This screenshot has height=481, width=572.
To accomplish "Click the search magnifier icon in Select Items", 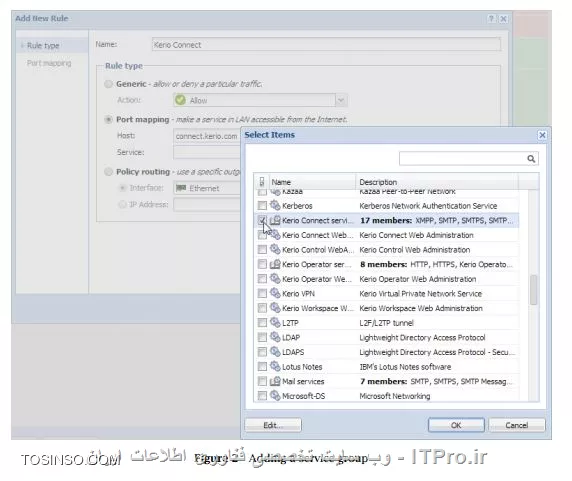I will 531,159.
